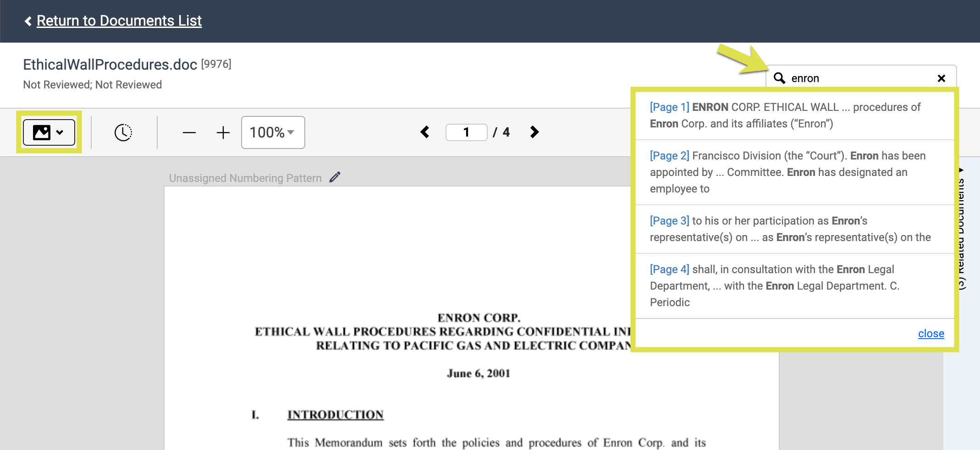The image size is (980, 450).
Task: Open the Page 4 search result
Action: tap(795, 286)
